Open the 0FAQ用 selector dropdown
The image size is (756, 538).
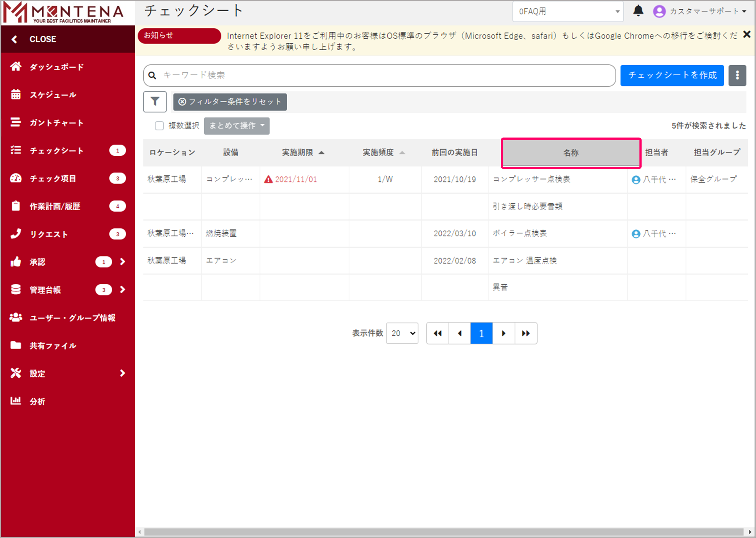(x=568, y=11)
